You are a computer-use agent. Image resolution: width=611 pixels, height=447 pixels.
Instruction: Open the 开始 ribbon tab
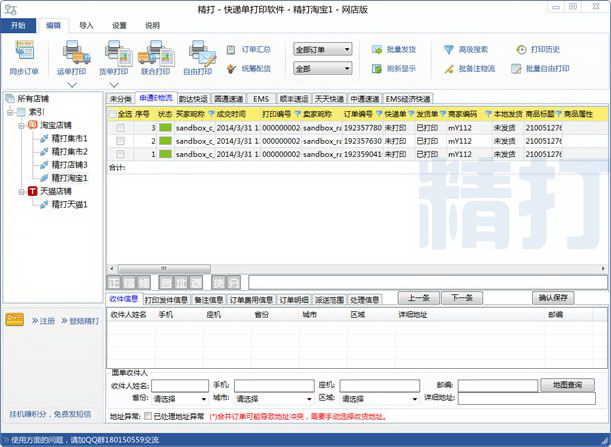18,26
